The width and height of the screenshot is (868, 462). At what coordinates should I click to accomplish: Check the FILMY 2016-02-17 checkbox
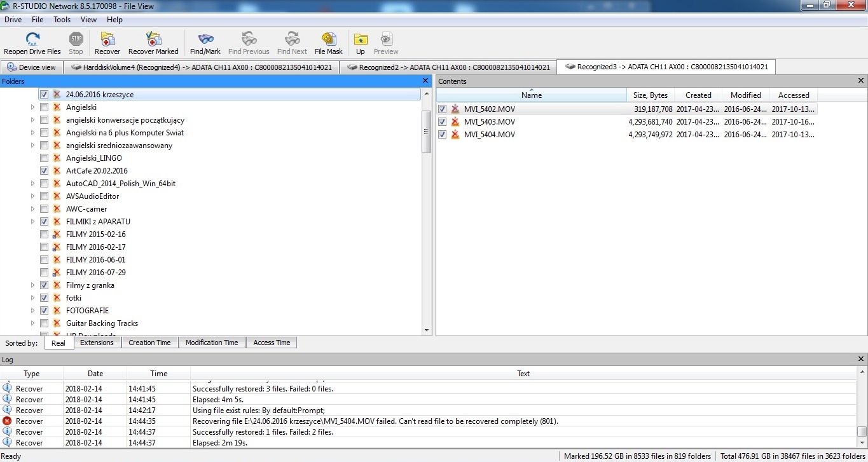(x=44, y=247)
